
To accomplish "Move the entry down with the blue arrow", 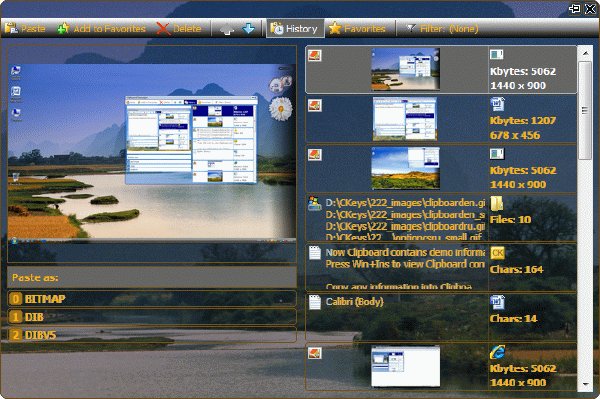I will (248, 29).
